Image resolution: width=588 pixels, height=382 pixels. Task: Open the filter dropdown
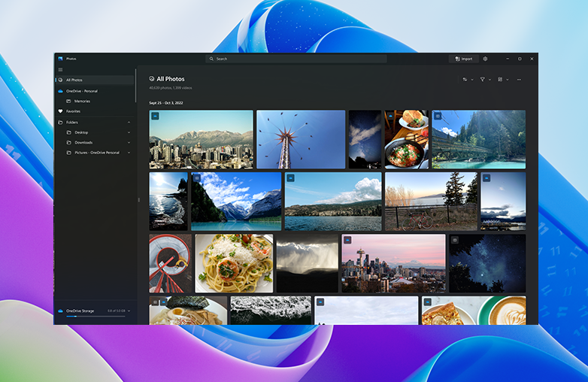click(x=486, y=80)
